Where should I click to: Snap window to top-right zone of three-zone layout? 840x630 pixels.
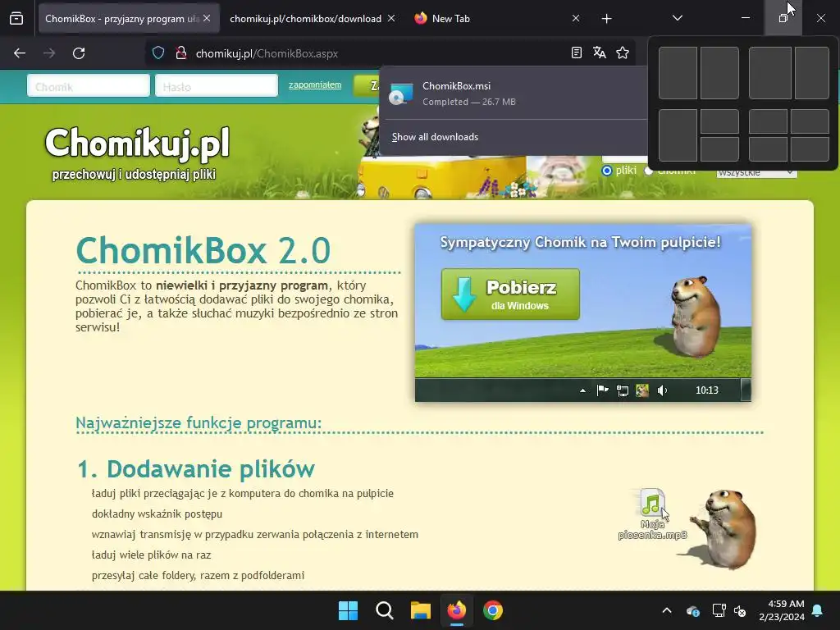(719, 121)
